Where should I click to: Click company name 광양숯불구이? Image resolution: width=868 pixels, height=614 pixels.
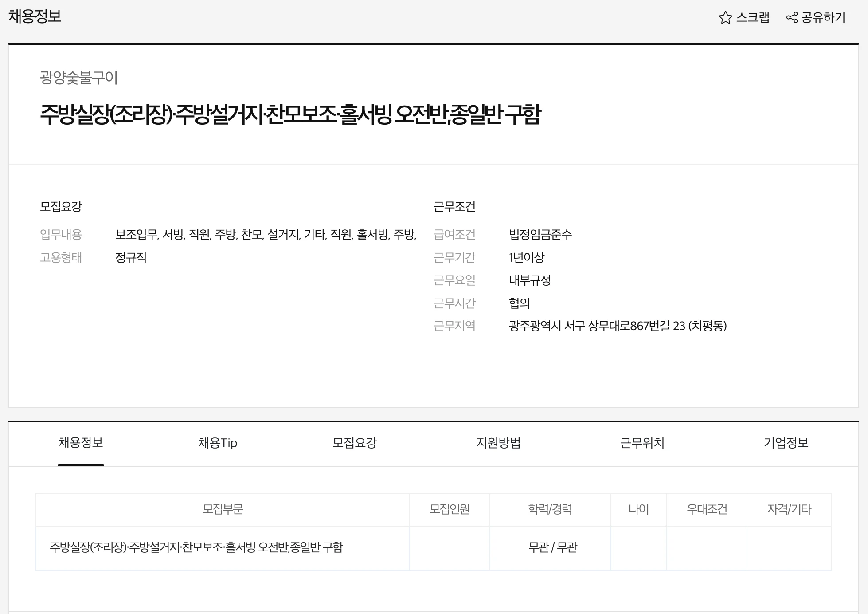click(79, 78)
